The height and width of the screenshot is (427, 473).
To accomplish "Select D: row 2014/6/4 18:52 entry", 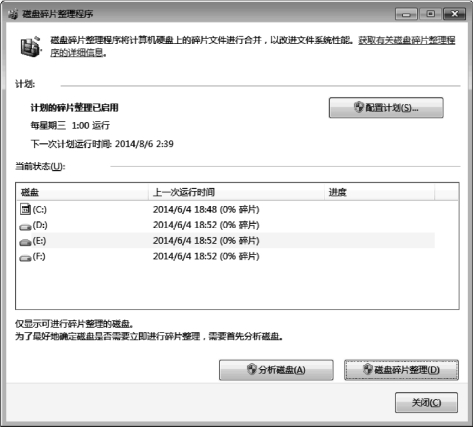I will (206, 225).
